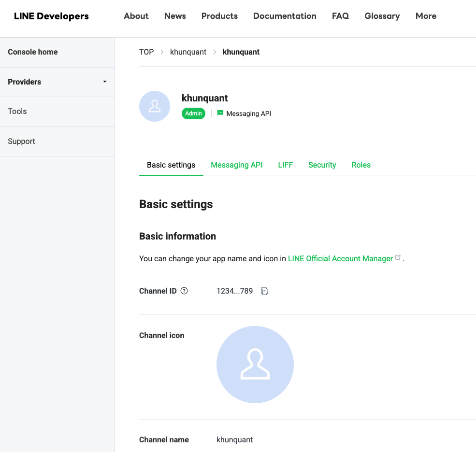Switch to the LIFF tab
476x452 pixels.
[285, 165]
